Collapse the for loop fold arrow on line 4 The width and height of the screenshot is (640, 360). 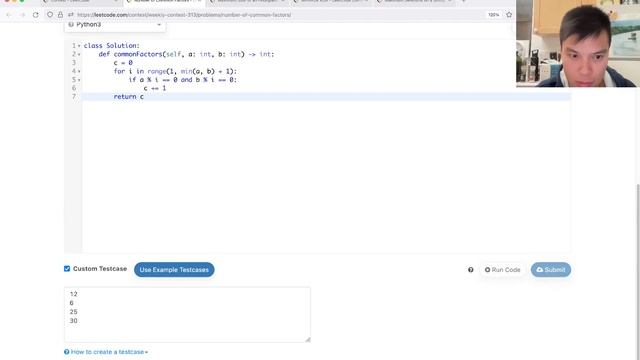pos(79,71)
